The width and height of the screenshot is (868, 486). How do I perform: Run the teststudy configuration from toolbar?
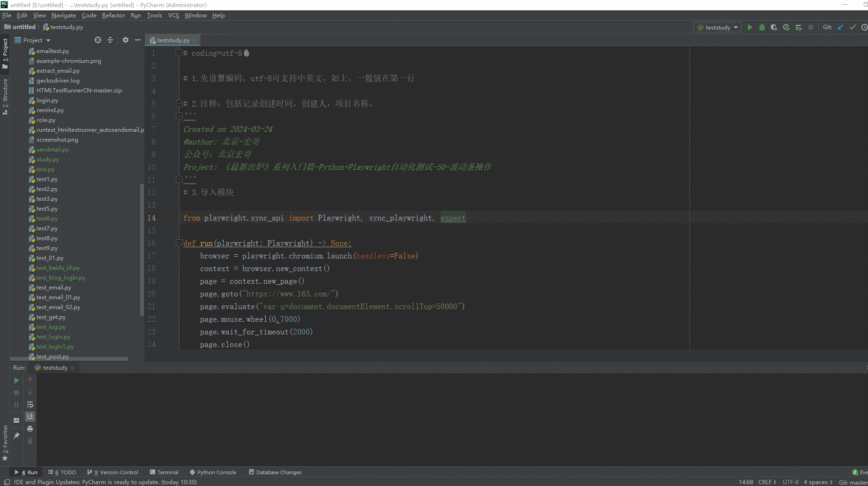coord(750,27)
